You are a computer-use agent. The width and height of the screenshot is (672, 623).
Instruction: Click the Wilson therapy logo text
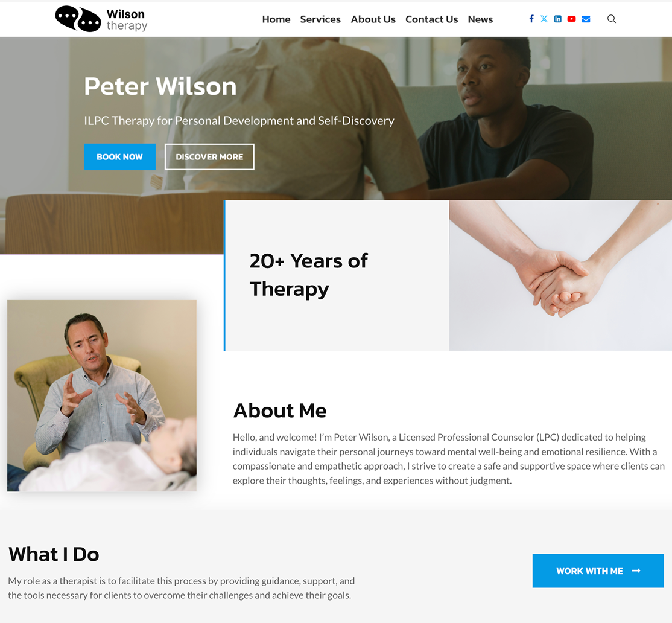pos(127,20)
